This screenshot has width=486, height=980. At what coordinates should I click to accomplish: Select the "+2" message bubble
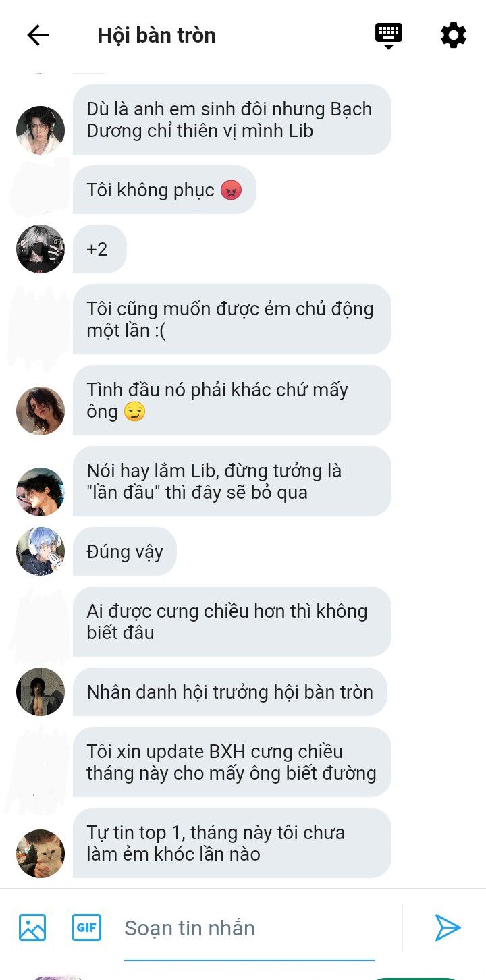[x=100, y=249]
